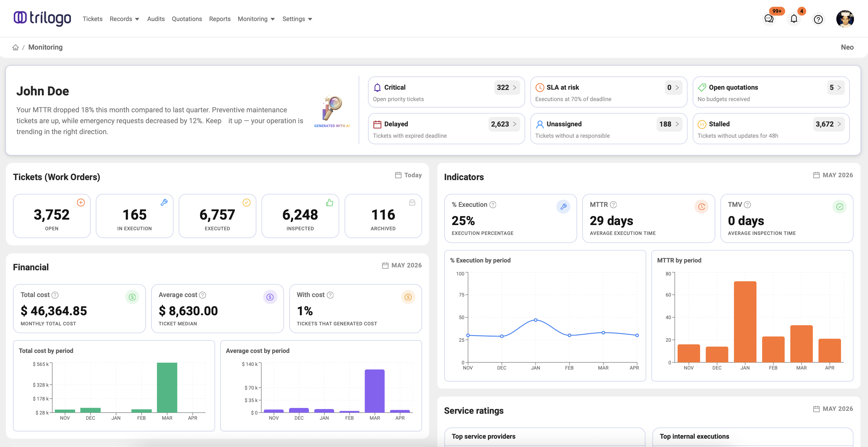Screen dimensions: 868x447
Task: Click the green dollar icon on Total cost
Action: [132, 297]
